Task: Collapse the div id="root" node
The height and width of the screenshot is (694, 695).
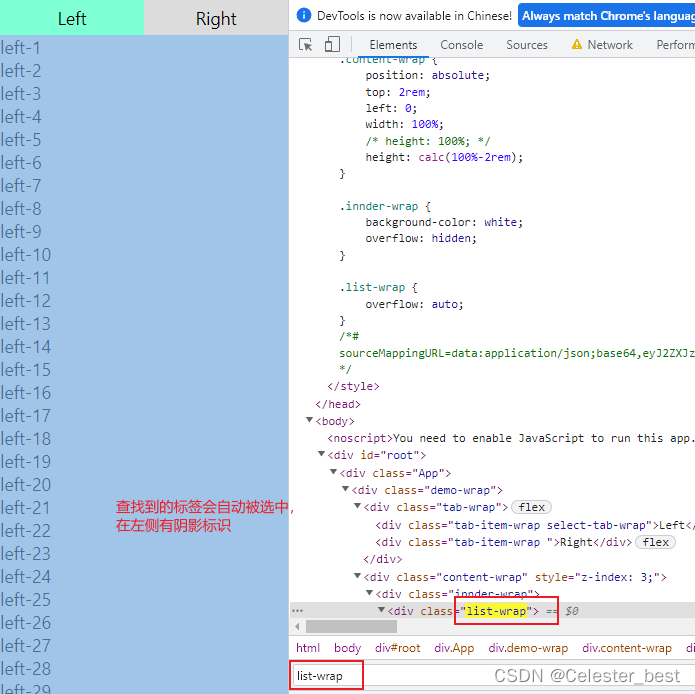Action: (x=321, y=454)
